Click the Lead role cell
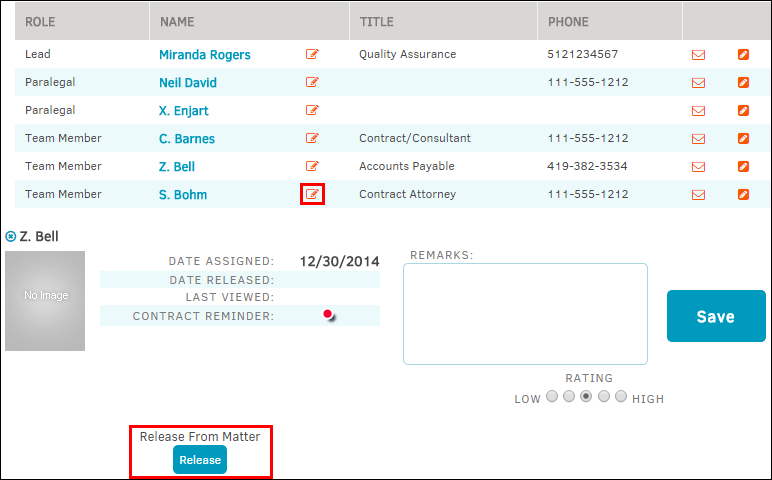Viewport: 772px width, 480px height. 38,54
